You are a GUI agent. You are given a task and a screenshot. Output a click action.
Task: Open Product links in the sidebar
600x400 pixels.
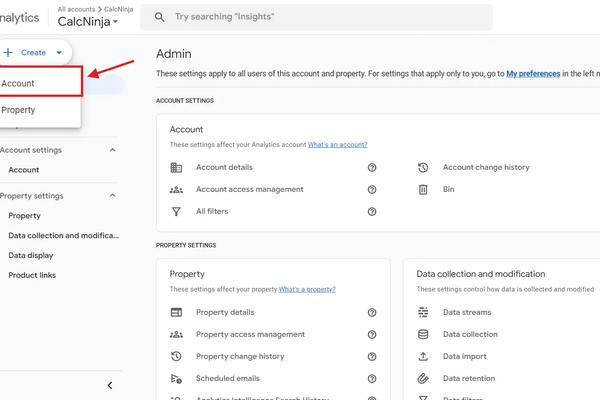pos(32,275)
